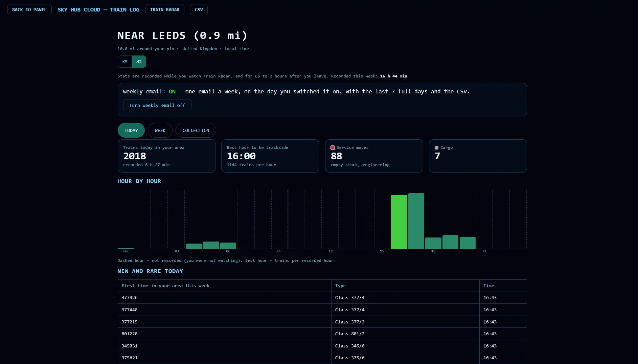Image resolution: width=638 pixels, height=364 pixels.
Task: Open the Train Radar page
Action: 165,10
